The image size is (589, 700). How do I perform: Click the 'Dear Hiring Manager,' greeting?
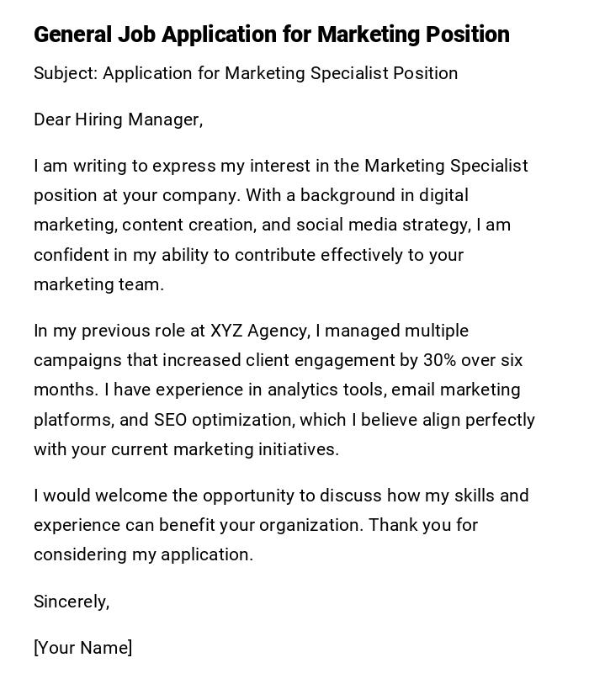[x=118, y=119]
